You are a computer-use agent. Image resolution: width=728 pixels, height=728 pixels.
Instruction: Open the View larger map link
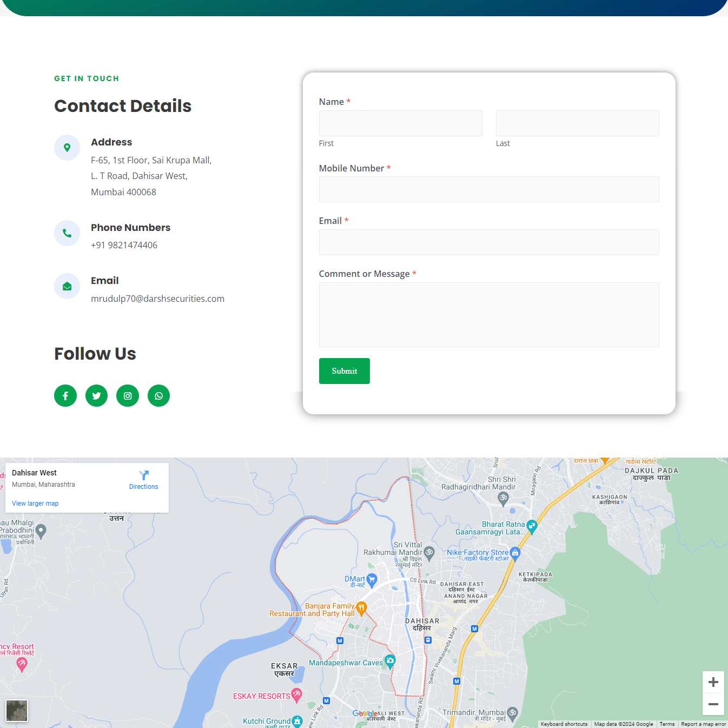click(35, 504)
